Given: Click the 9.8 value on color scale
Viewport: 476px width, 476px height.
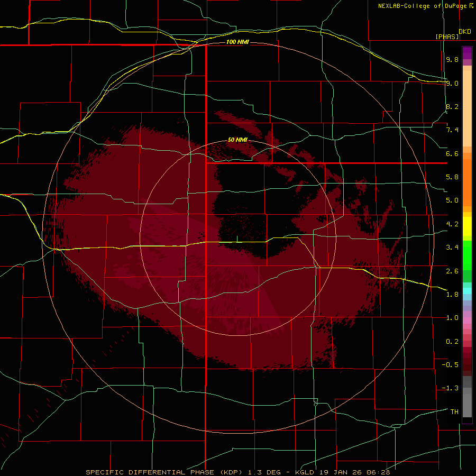Looking at the screenshot, I should (452, 59).
